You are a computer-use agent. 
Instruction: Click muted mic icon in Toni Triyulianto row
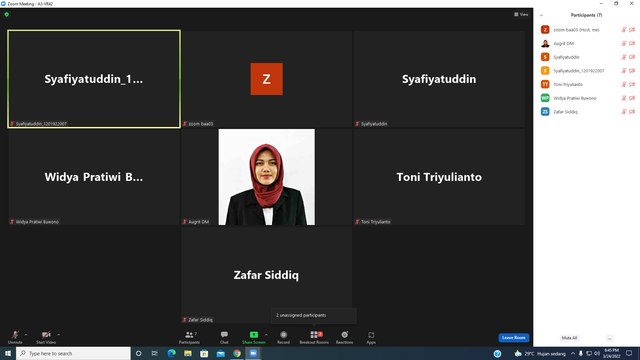coord(624,84)
